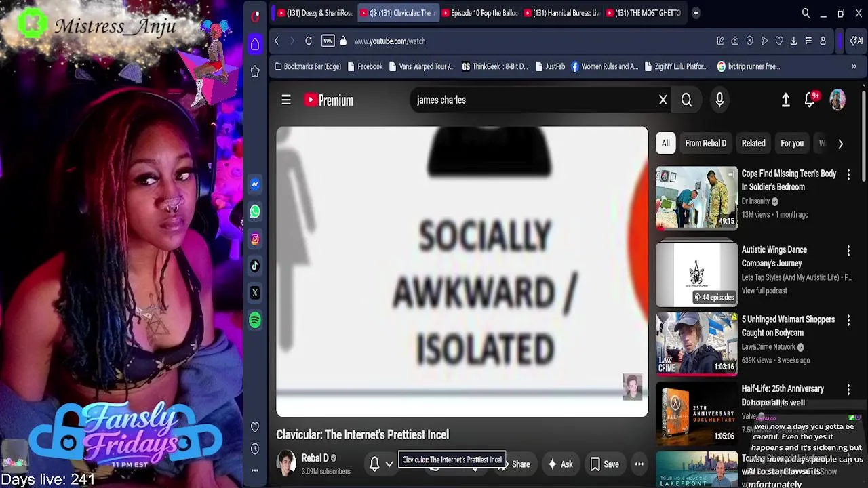Reload the current page
Screen dimensions: 868x488
click(309, 41)
